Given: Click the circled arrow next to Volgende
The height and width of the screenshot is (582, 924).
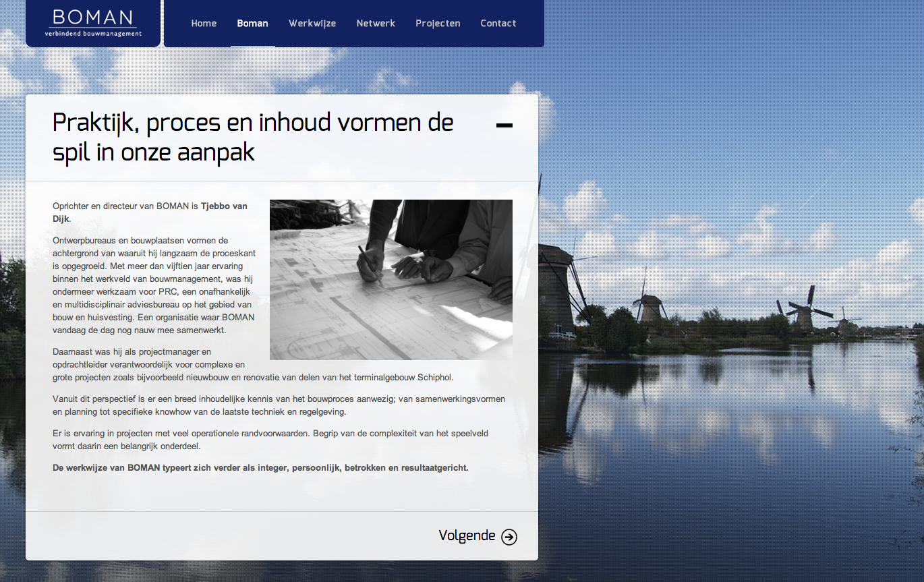Looking at the screenshot, I should pos(509,537).
